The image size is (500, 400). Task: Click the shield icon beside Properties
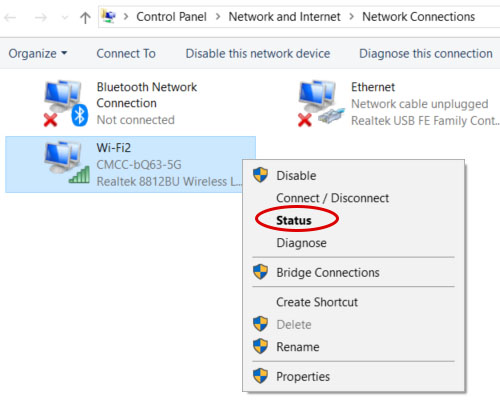click(260, 376)
